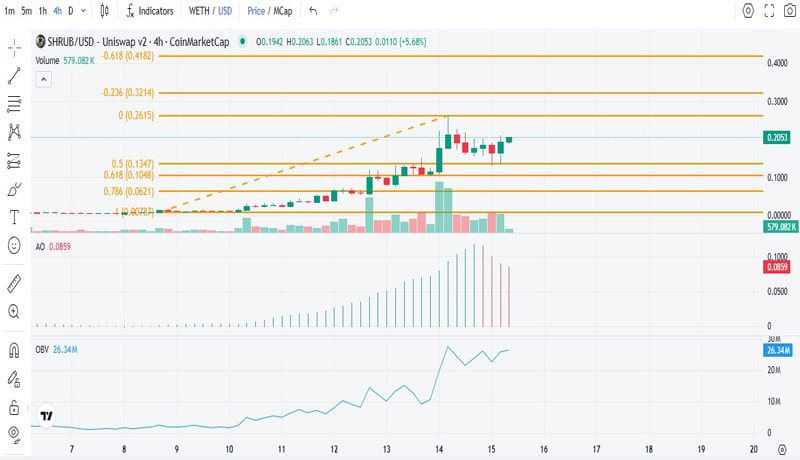Select Fibonacci level 0.5 (0.1347) label

(133, 164)
